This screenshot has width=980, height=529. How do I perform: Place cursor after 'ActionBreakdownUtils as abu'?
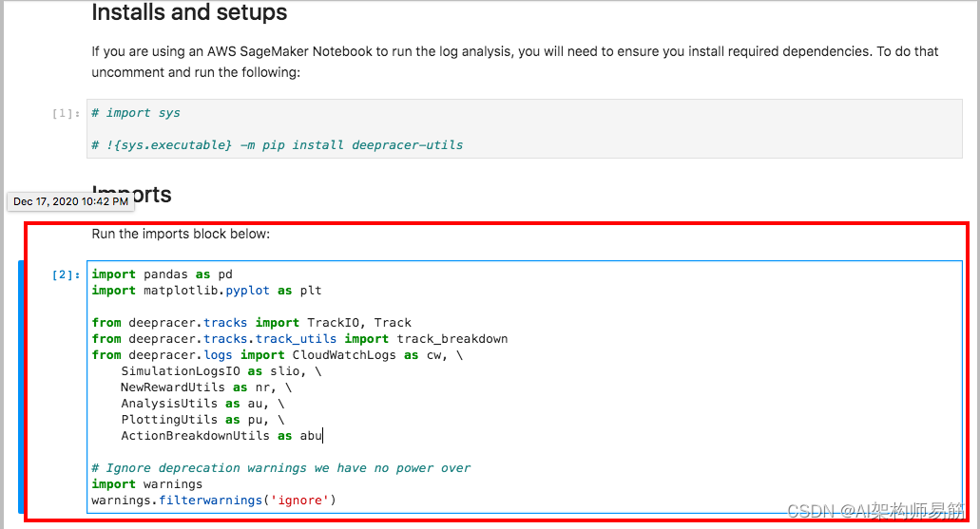pos(324,436)
